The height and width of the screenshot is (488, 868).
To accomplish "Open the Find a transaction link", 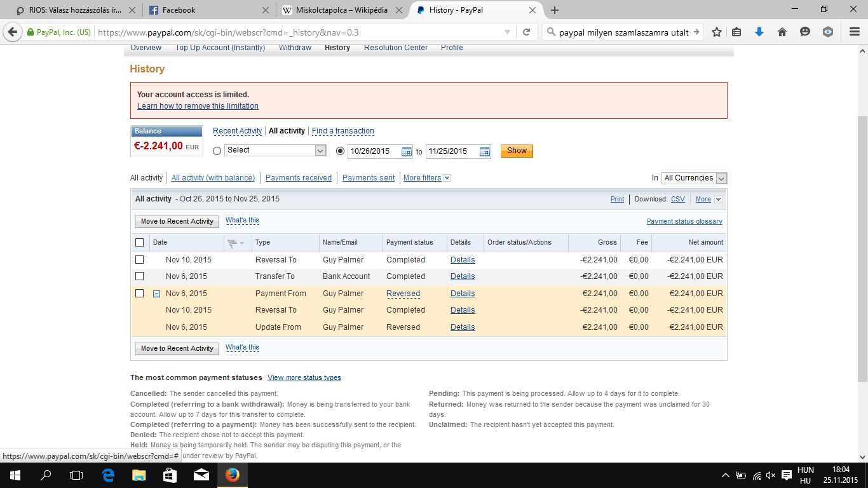I will coord(343,131).
